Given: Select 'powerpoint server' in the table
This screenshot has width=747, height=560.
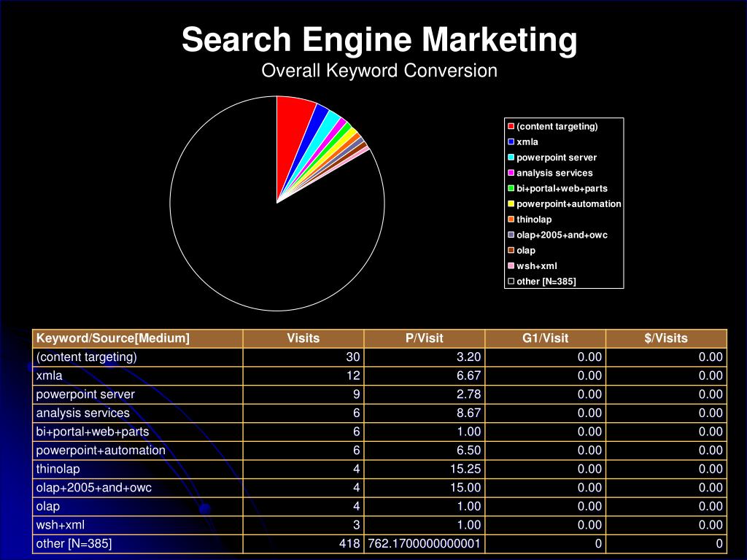Looking at the screenshot, I should (85, 394).
